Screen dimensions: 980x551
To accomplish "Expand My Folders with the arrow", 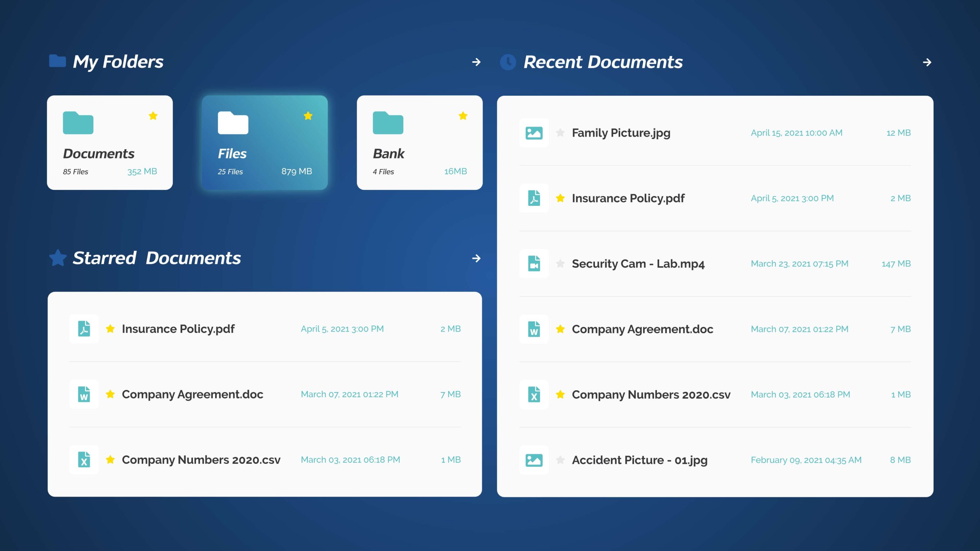I will coord(476,62).
